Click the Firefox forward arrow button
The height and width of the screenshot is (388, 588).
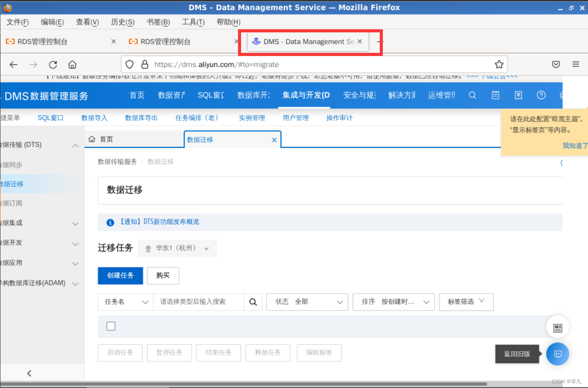33,65
